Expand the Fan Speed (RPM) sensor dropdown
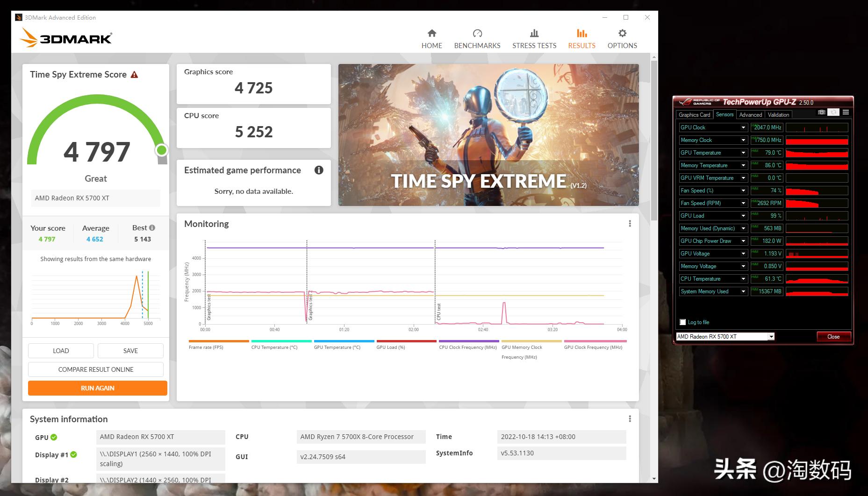 point(743,203)
